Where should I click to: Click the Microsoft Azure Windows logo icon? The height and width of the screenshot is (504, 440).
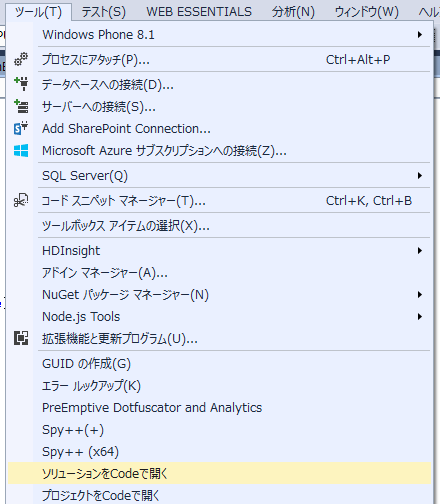coord(21,151)
